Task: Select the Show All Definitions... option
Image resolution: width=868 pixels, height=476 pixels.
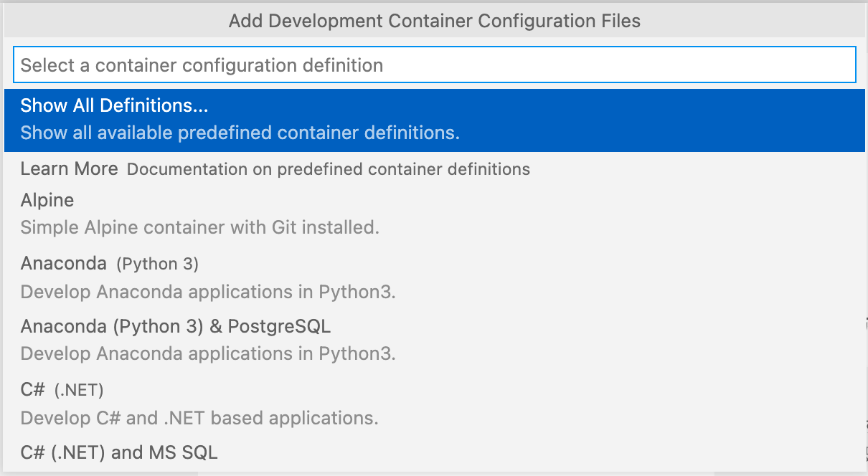Action: pyautogui.click(x=114, y=105)
